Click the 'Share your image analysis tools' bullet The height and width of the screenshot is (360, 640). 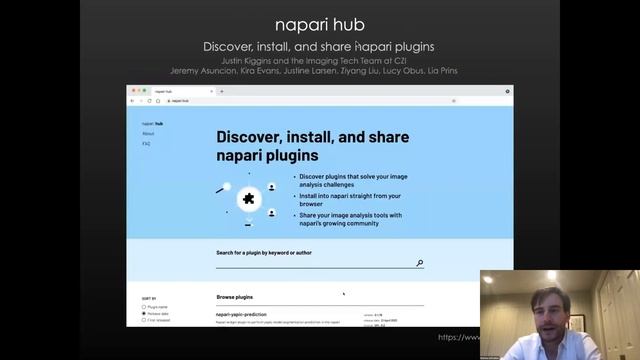pyautogui.click(x=350, y=219)
